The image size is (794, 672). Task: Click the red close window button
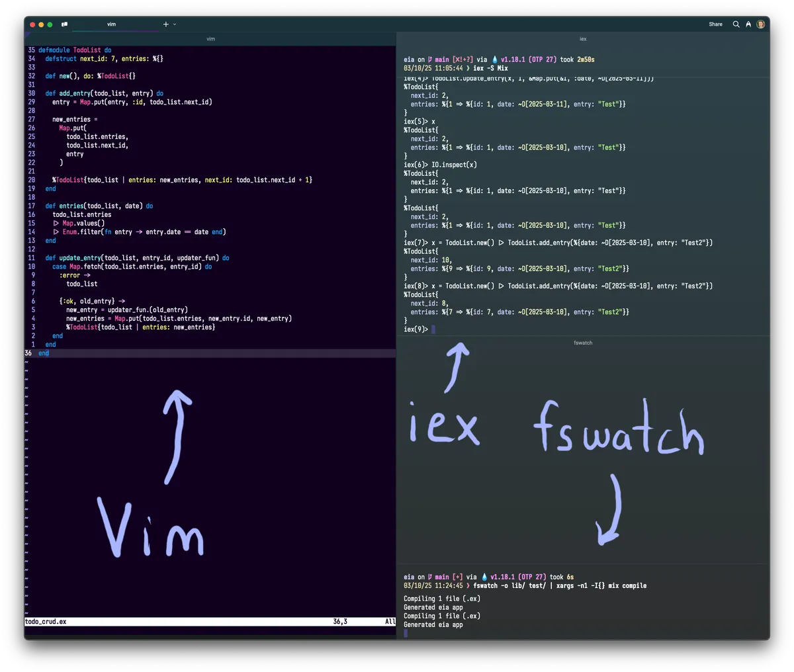[x=32, y=24]
